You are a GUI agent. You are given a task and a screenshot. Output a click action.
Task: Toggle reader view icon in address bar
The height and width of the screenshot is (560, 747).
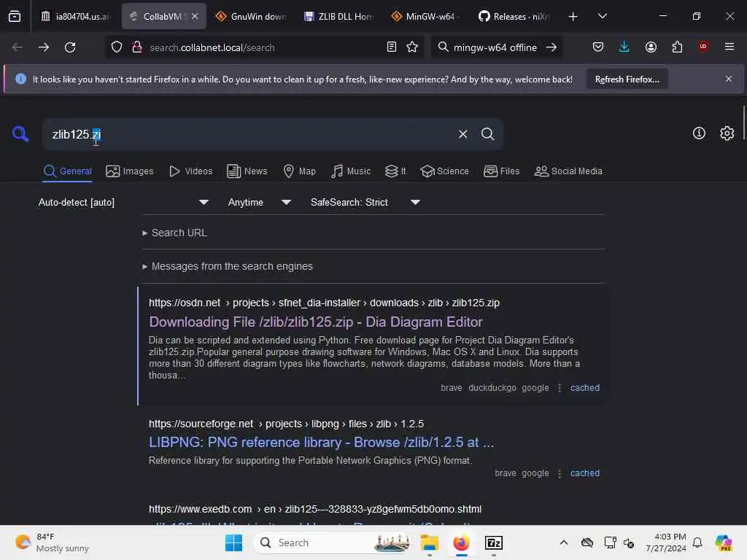click(x=392, y=47)
